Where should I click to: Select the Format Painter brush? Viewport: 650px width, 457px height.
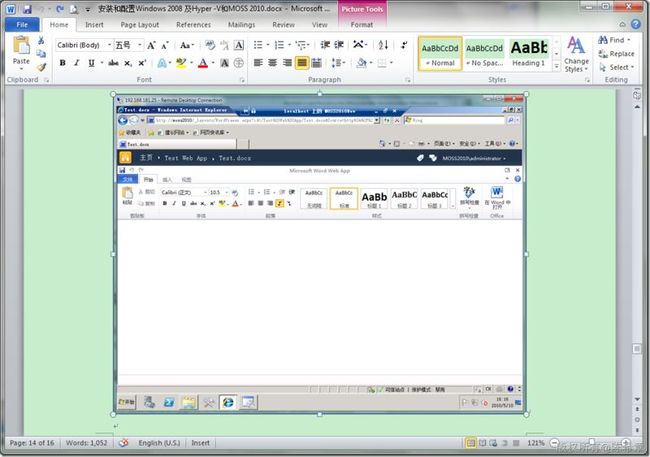[41, 67]
